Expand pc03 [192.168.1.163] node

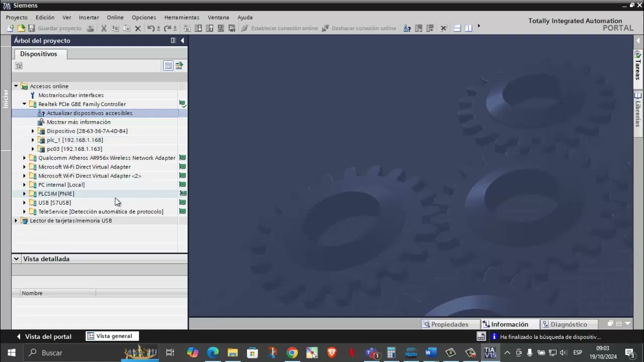click(33, 149)
